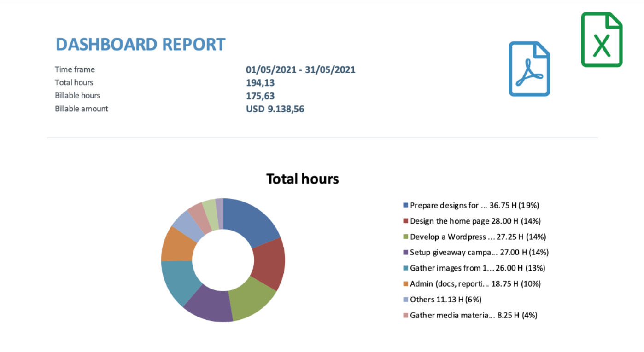Image resolution: width=644 pixels, height=352 pixels.
Task: Click the PDF export icon
Action: pyautogui.click(x=529, y=68)
